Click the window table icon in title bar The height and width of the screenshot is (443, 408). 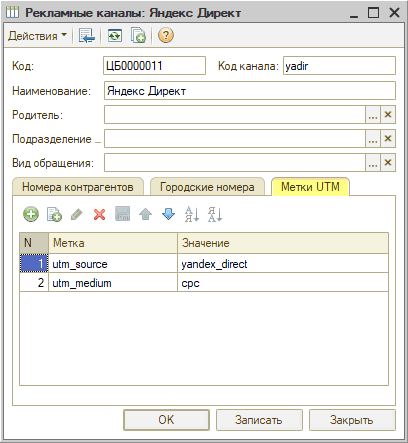click(13, 13)
